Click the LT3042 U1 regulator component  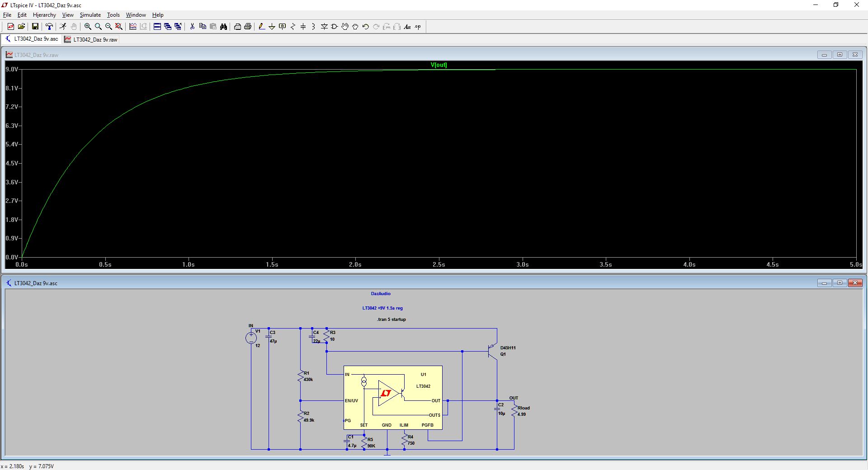click(x=393, y=397)
